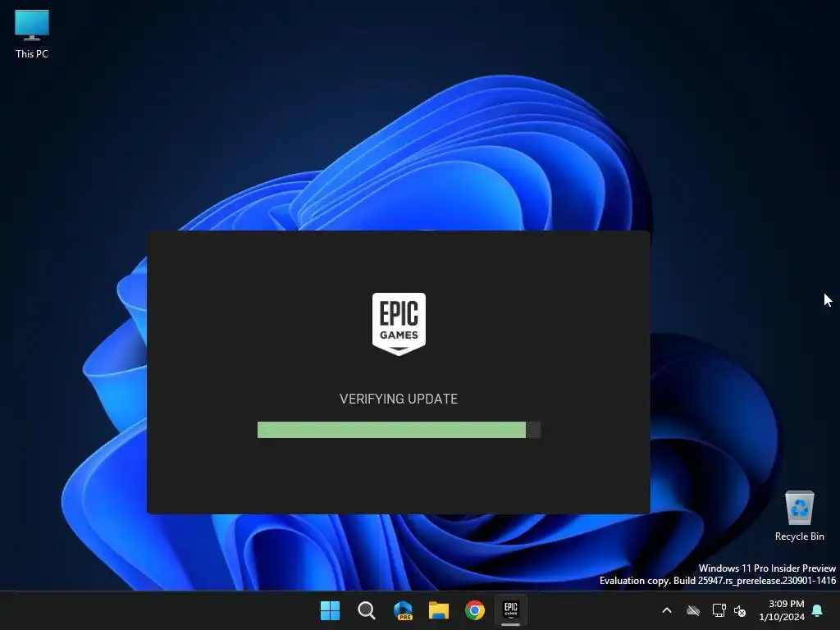Open clock showing 3:09 PM 1/10/2024

click(782, 610)
